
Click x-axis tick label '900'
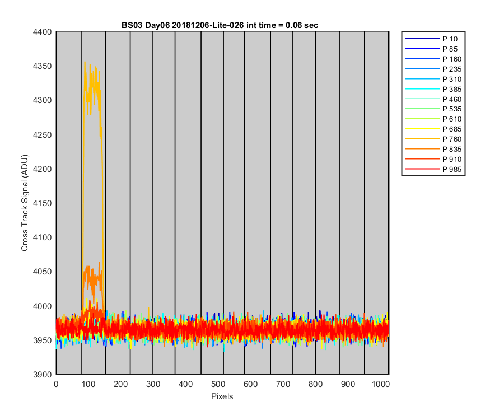pyautogui.click(x=348, y=384)
